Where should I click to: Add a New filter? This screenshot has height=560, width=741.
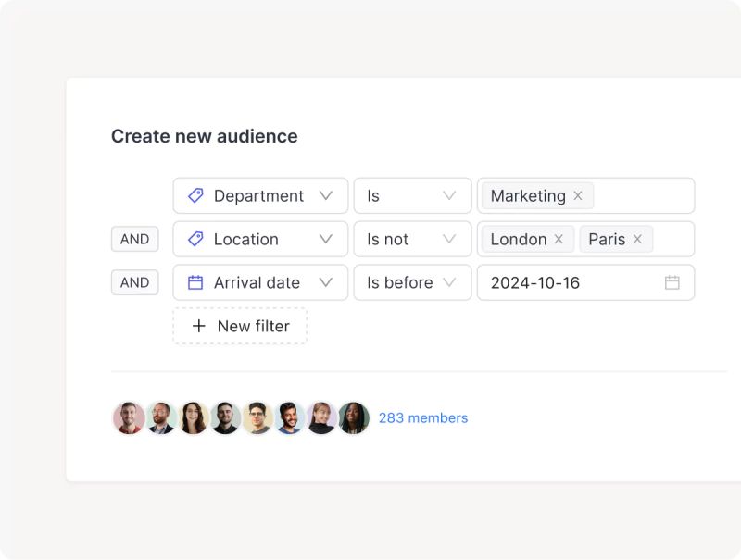click(x=240, y=326)
